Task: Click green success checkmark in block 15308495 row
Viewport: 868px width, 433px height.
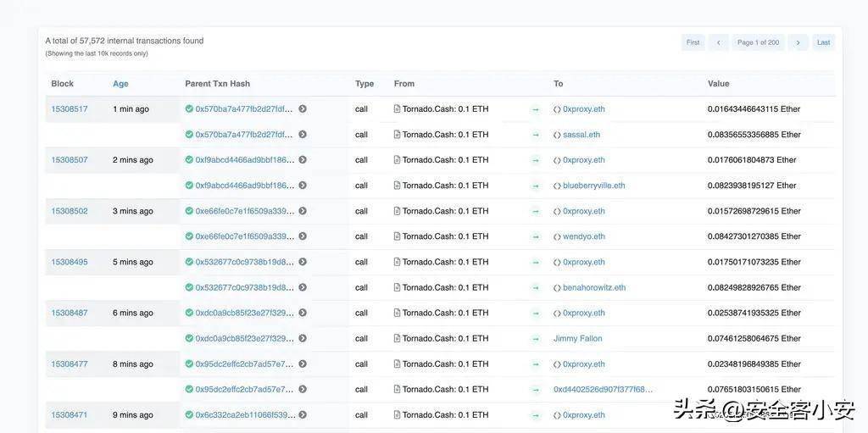Action: click(189, 262)
